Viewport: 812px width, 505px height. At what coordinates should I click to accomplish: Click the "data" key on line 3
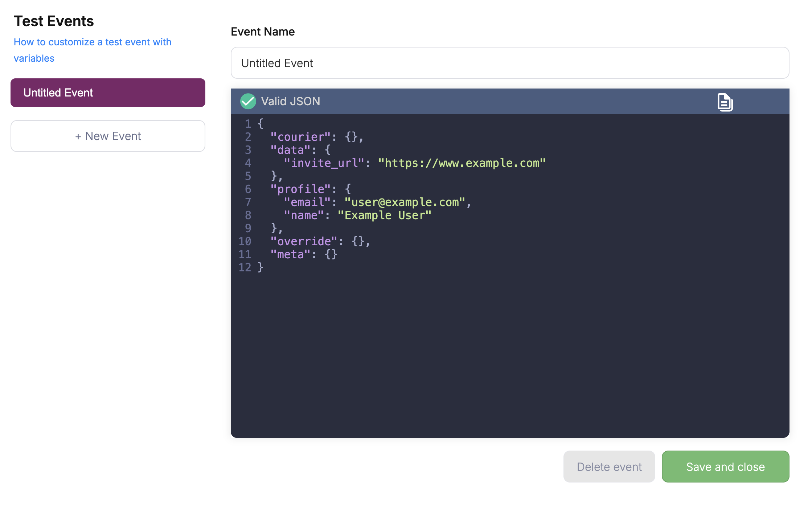[x=290, y=150]
